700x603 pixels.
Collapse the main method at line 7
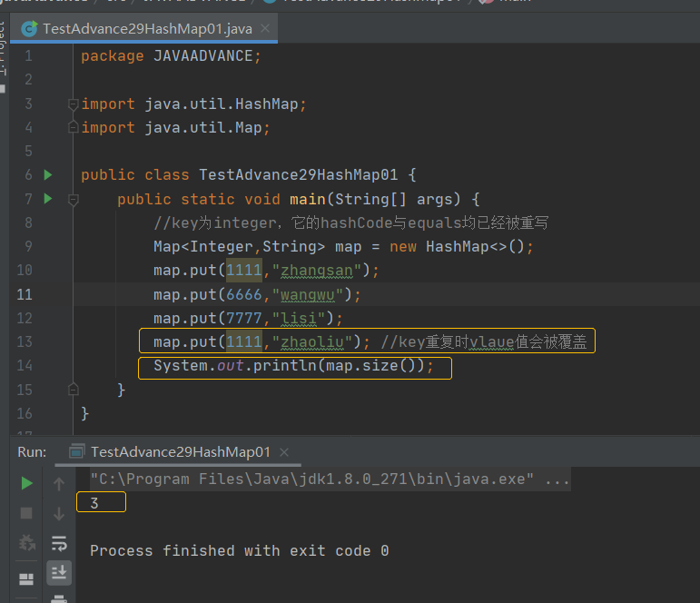point(74,199)
